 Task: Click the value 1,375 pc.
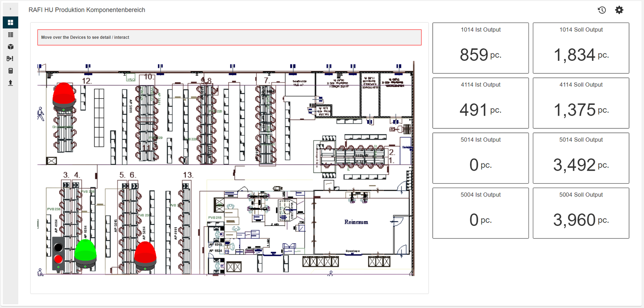coord(581,110)
